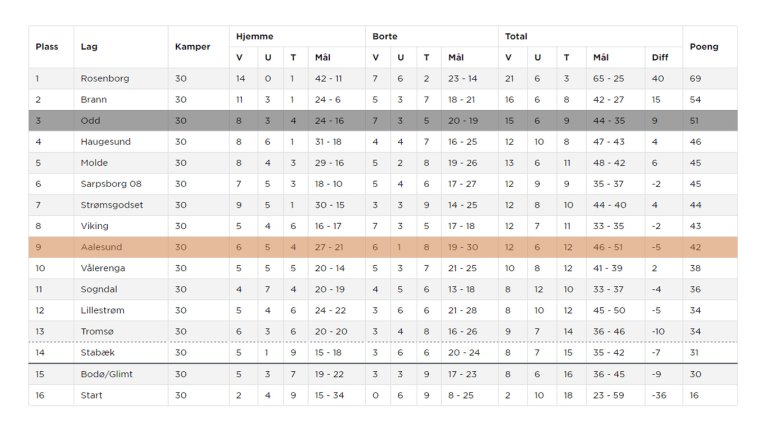The height and width of the screenshot is (431, 768).
Task: Open the Brann team link
Action: (93, 100)
